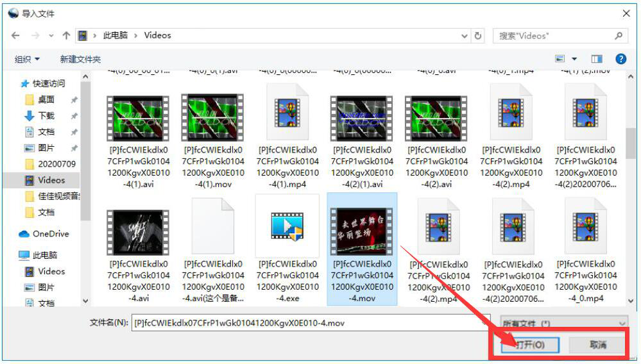Click Videos in the address path

tap(157, 35)
